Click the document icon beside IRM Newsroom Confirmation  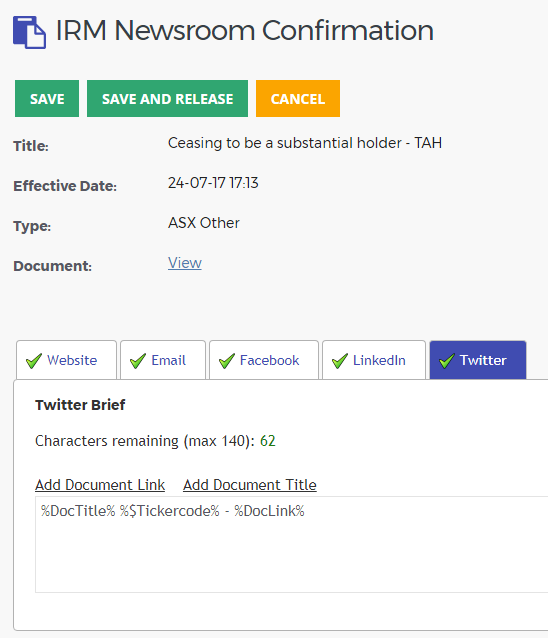(x=29, y=32)
